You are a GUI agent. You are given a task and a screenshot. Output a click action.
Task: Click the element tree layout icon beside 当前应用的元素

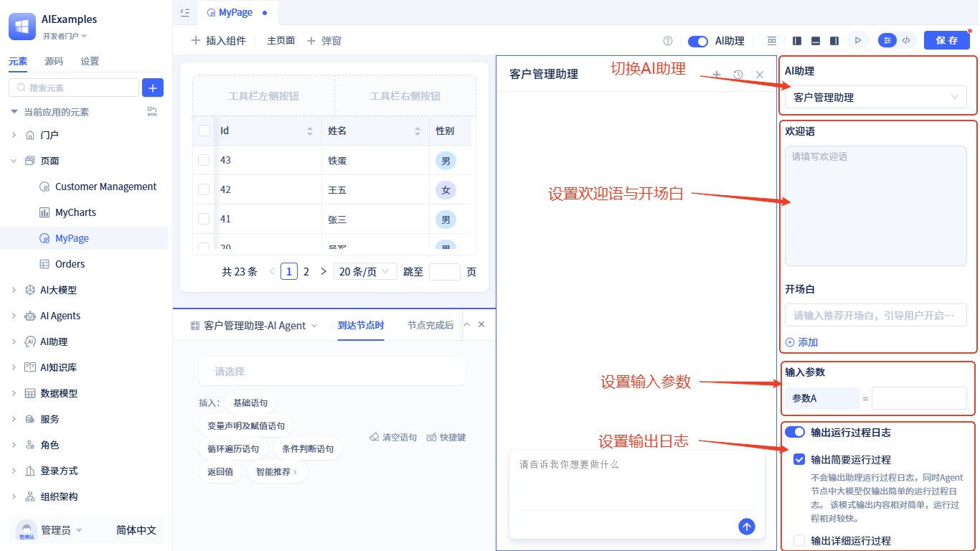click(152, 111)
